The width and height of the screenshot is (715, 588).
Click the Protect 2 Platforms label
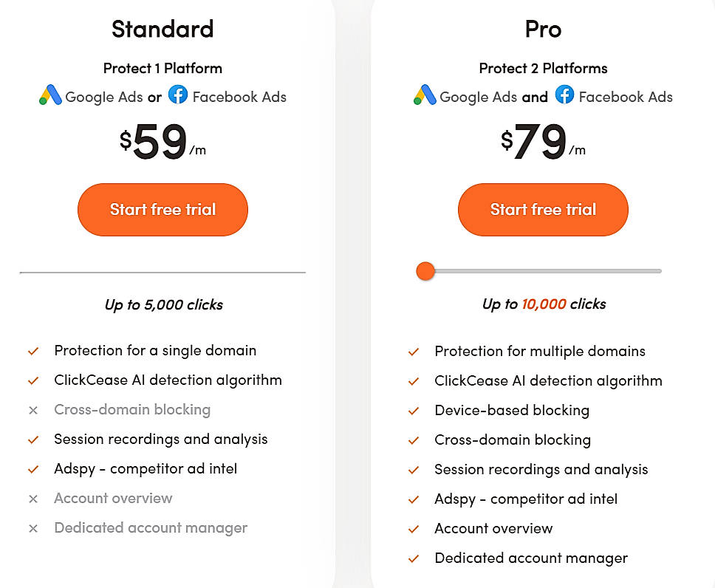pos(543,68)
